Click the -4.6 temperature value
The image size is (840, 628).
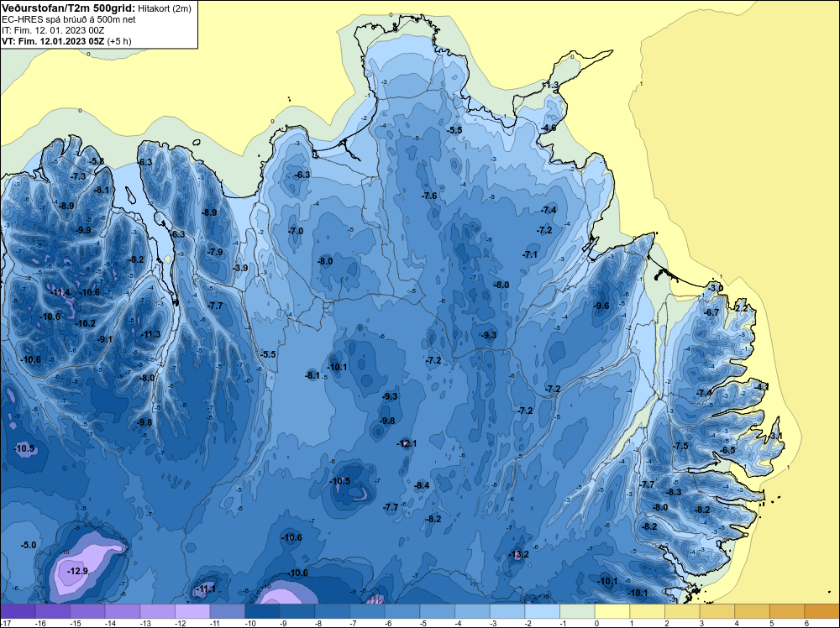click(x=549, y=128)
